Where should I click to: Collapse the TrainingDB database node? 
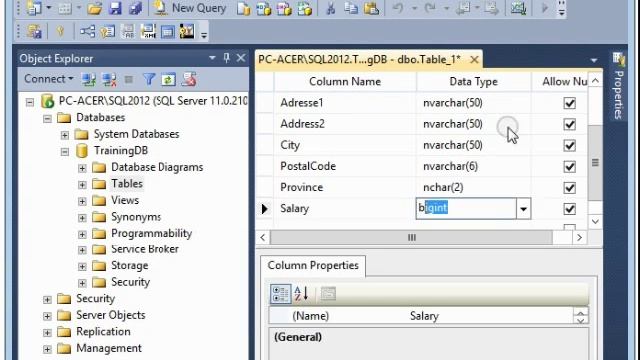click(65, 151)
